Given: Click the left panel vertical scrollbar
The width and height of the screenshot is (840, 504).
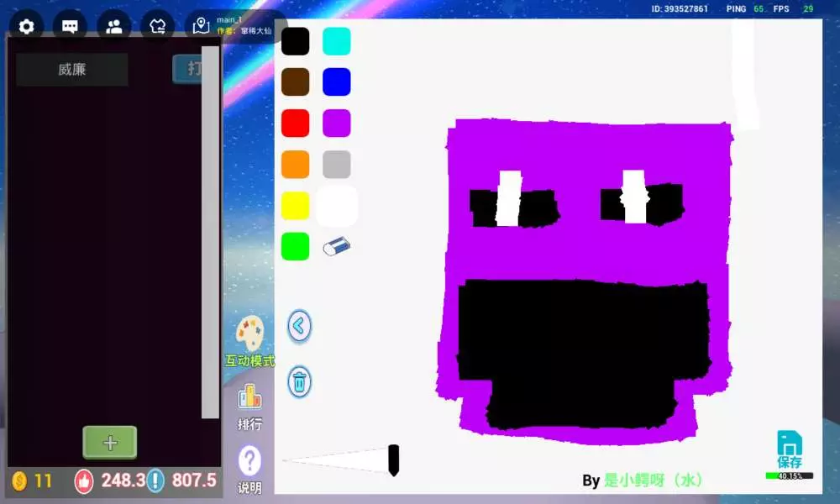Looking at the screenshot, I should tap(210, 232).
